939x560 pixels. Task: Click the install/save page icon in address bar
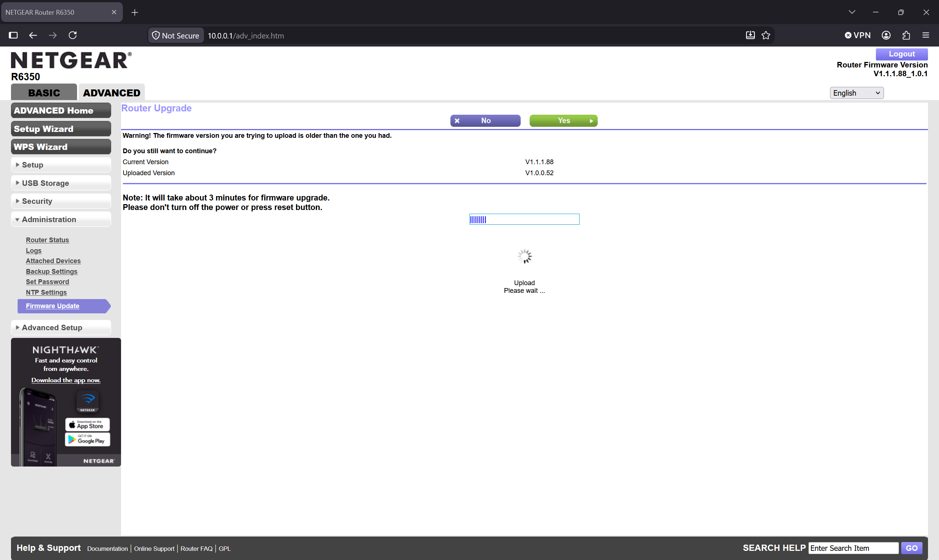(750, 35)
